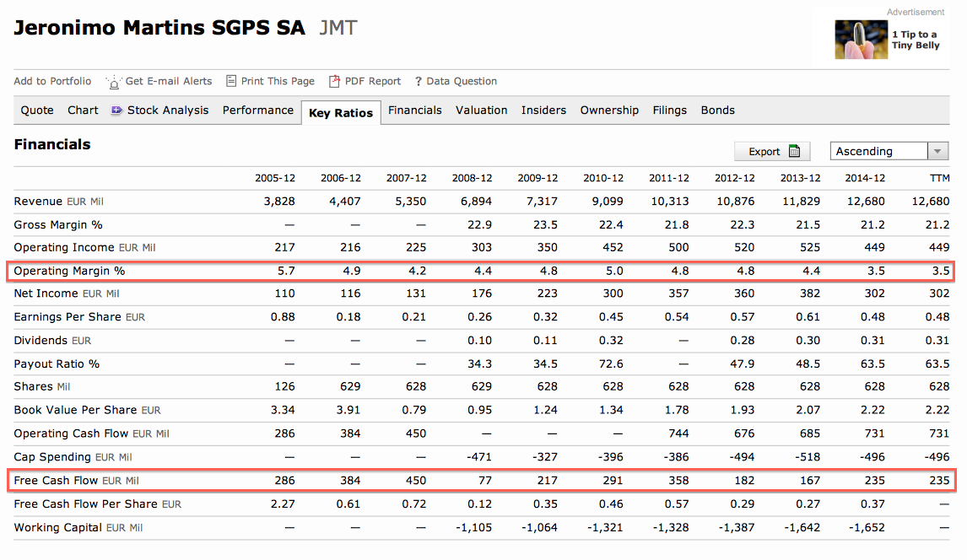Click the Export spreadsheet icon
The width and height of the screenshot is (967, 560).
coord(794,152)
